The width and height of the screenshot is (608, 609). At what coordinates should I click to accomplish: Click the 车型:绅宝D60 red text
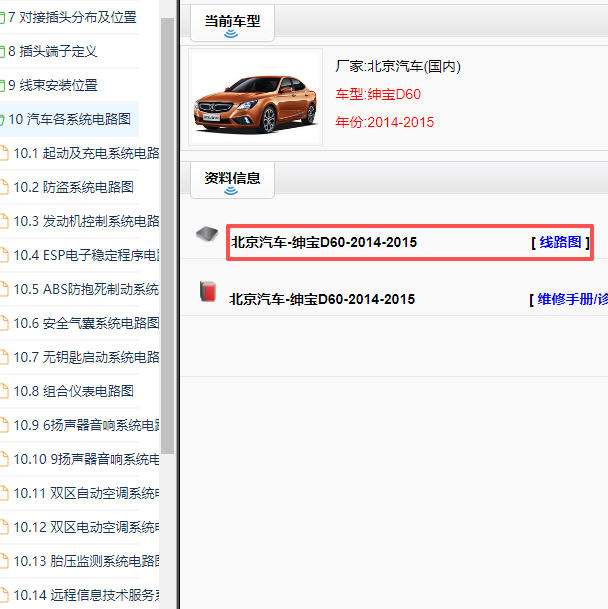coord(378,94)
